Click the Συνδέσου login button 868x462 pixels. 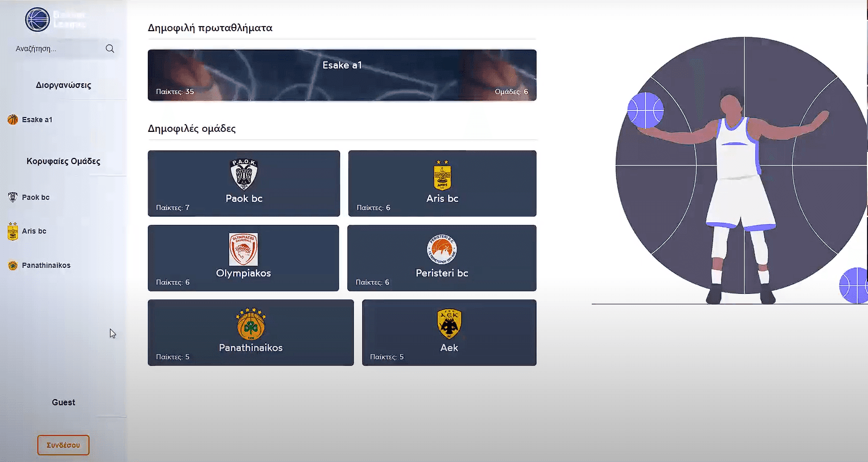[x=63, y=445]
